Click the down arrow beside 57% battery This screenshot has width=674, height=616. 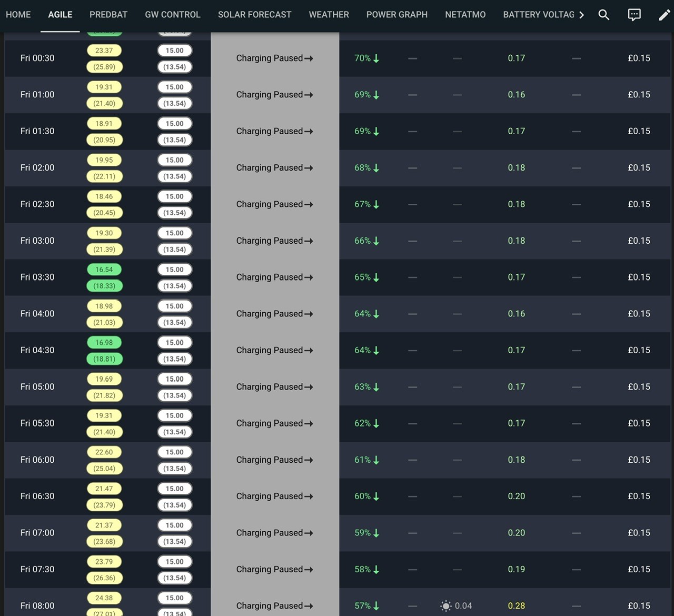coord(376,606)
